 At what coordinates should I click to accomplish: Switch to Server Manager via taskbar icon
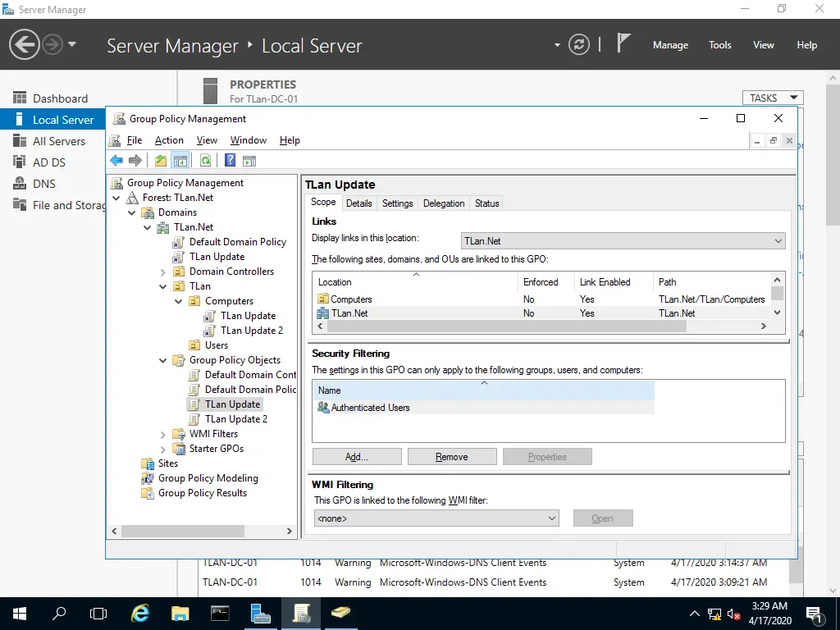click(260, 614)
